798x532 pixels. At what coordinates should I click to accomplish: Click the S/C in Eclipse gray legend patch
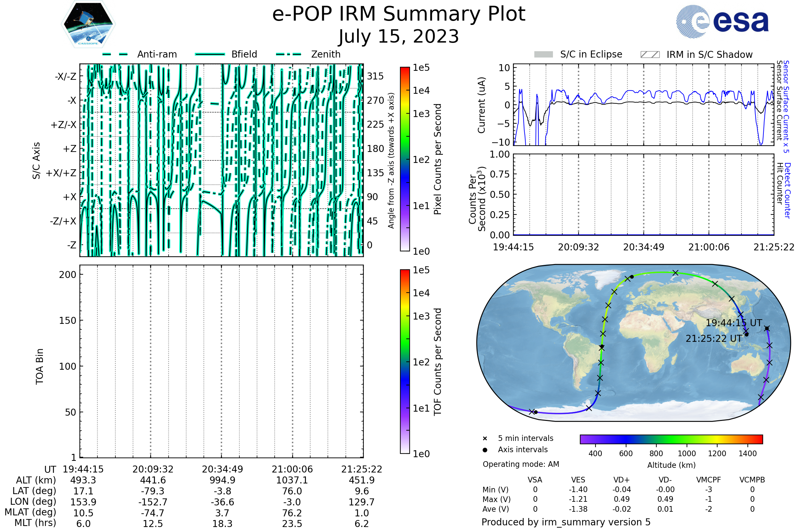tap(543, 55)
